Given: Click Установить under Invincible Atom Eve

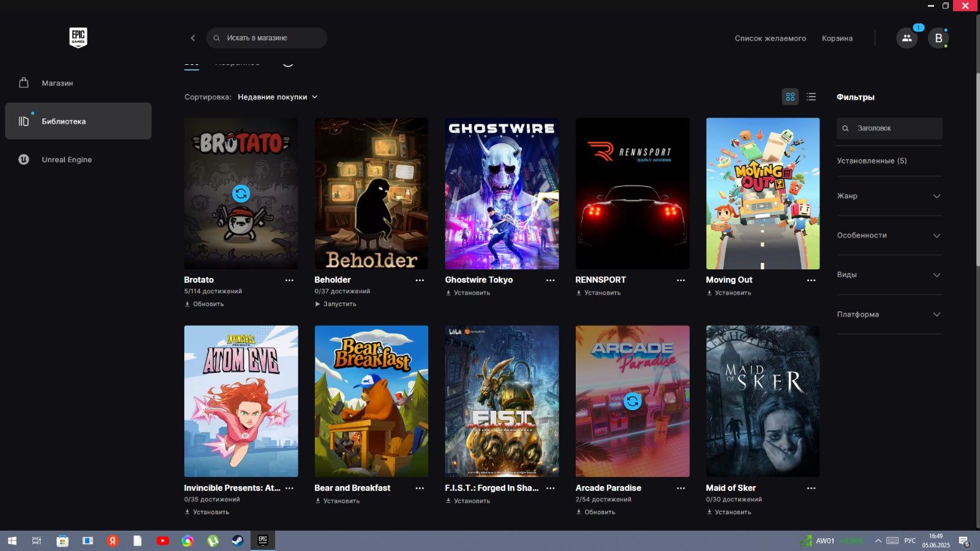Looking at the screenshot, I should point(206,512).
